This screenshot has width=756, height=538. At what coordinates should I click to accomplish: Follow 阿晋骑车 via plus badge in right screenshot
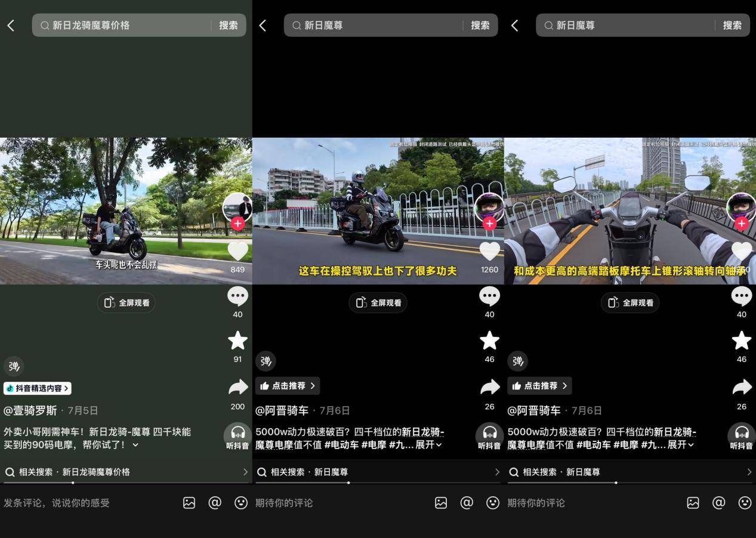coord(742,223)
